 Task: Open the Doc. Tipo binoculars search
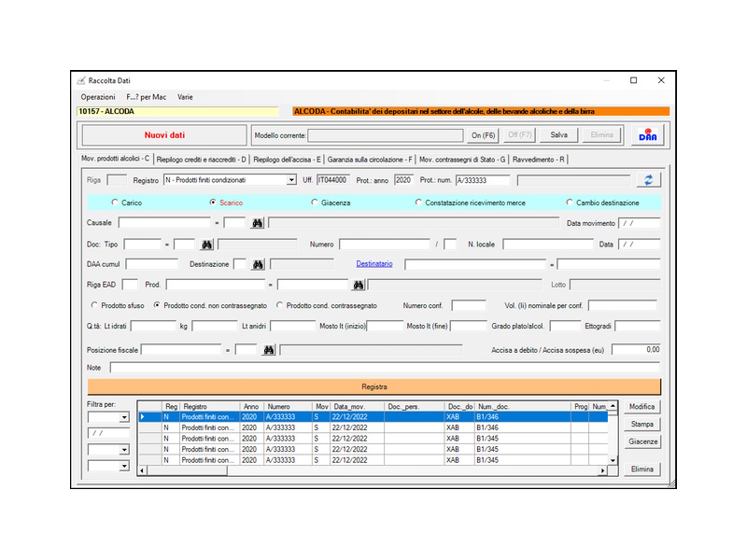(206, 245)
